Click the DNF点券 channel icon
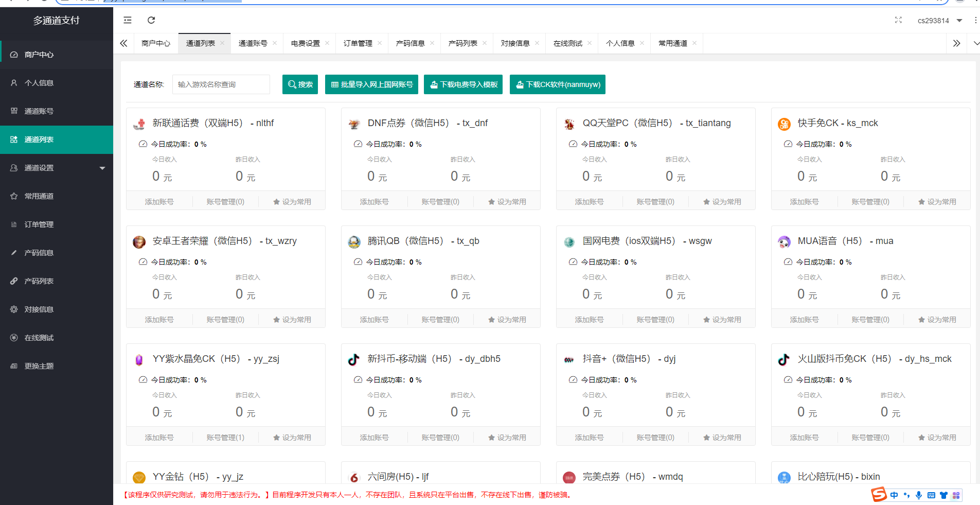 click(354, 124)
